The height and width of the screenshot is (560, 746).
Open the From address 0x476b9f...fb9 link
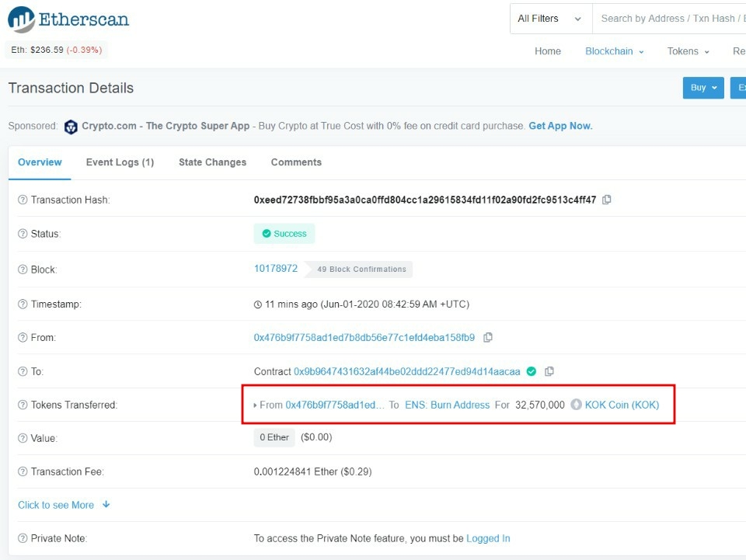364,338
